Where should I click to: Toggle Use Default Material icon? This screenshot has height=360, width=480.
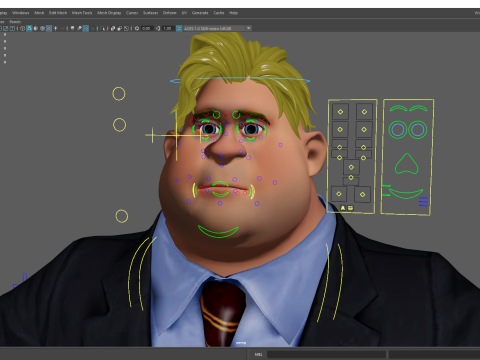pyautogui.click(x=36, y=28)
